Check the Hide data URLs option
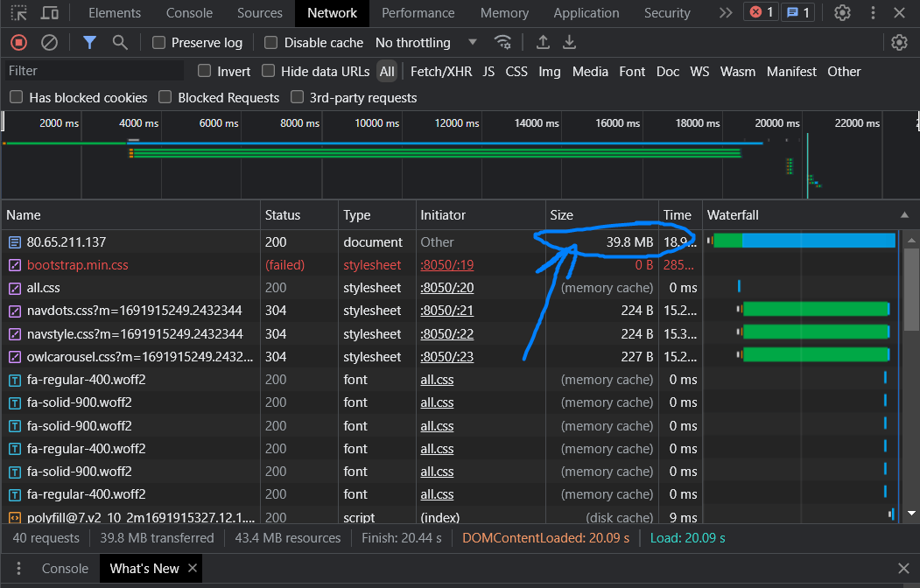The height and width of the screenshot is (588, 920). pyautogui.click(x=269, y=71)
